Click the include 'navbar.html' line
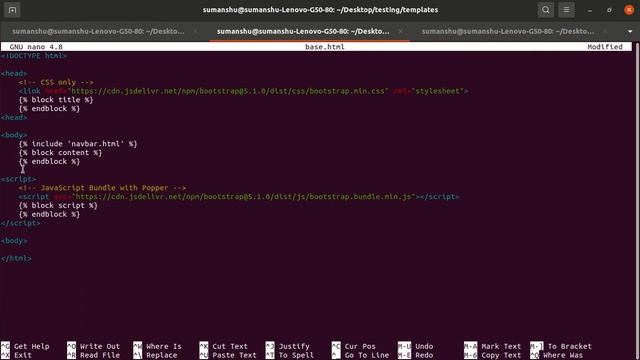The image size is (640, 360). pos(78,144)
